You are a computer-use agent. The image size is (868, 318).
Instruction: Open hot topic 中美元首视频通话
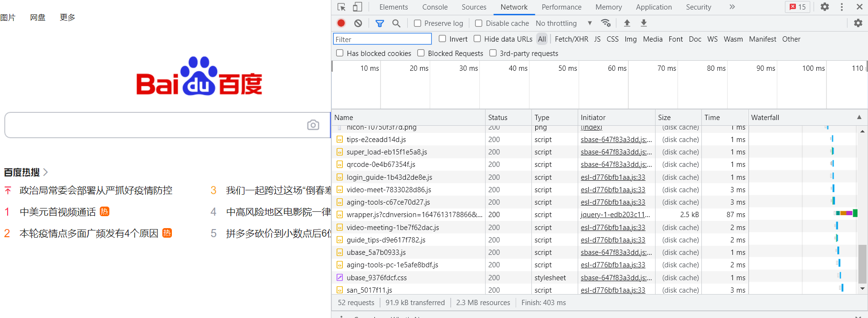tap(58, 212)
